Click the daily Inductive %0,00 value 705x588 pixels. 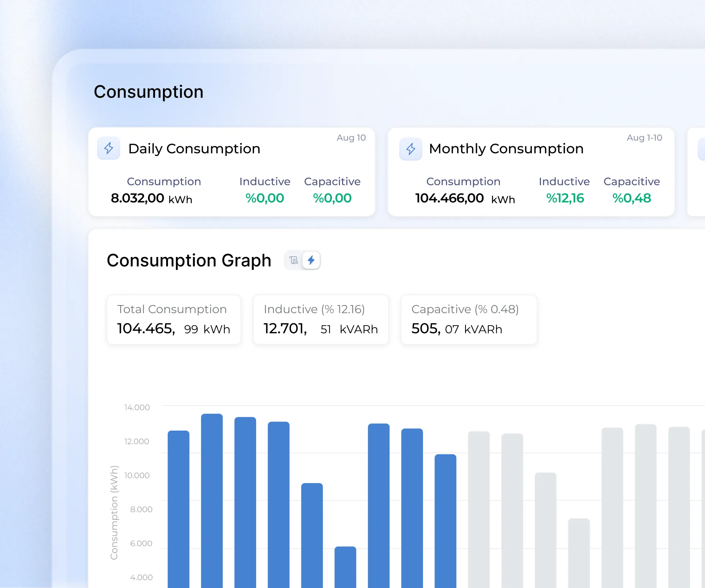pyautogui.click(x=265, y=198)
